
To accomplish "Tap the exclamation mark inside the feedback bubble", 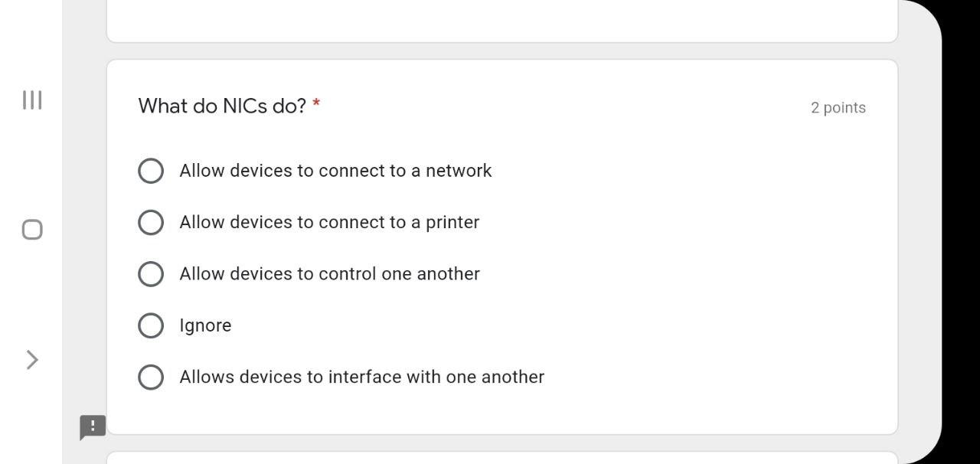I will (x=91, y=426).
